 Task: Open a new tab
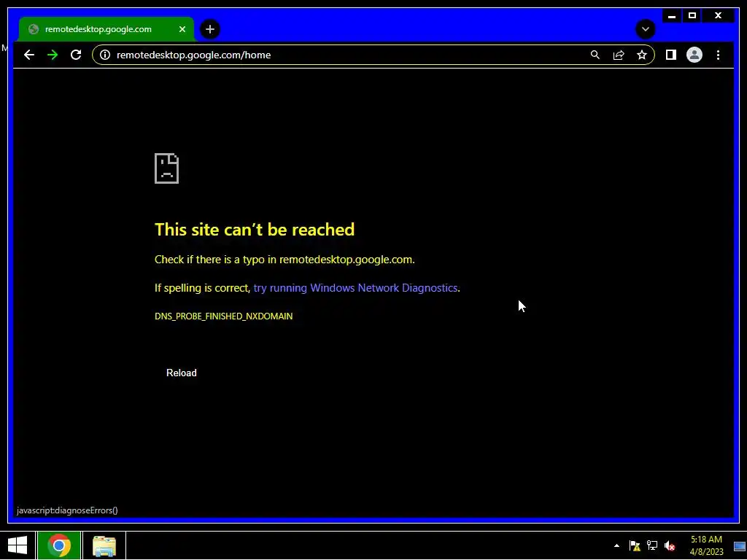tap(209, 29)
